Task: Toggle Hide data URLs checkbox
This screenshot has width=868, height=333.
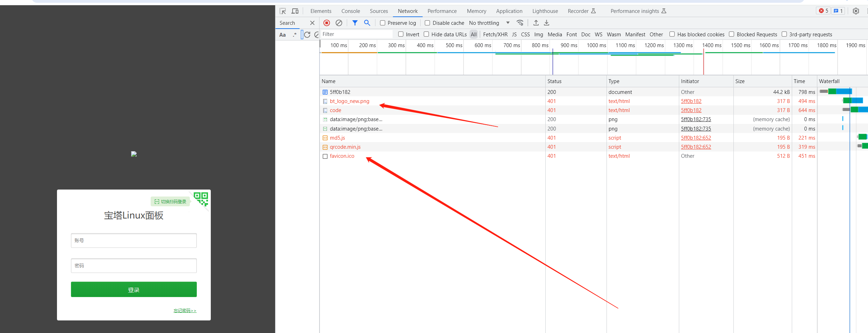Action: point(426,34)
